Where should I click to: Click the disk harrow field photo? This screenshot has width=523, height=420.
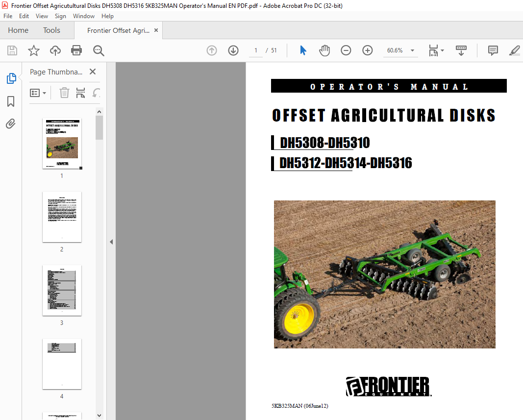point(385,274)
